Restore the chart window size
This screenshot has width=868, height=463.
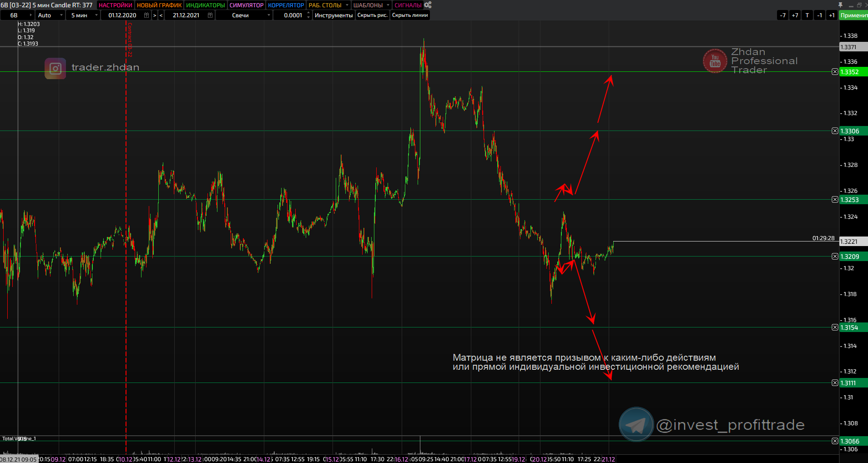tap(859, 5)
